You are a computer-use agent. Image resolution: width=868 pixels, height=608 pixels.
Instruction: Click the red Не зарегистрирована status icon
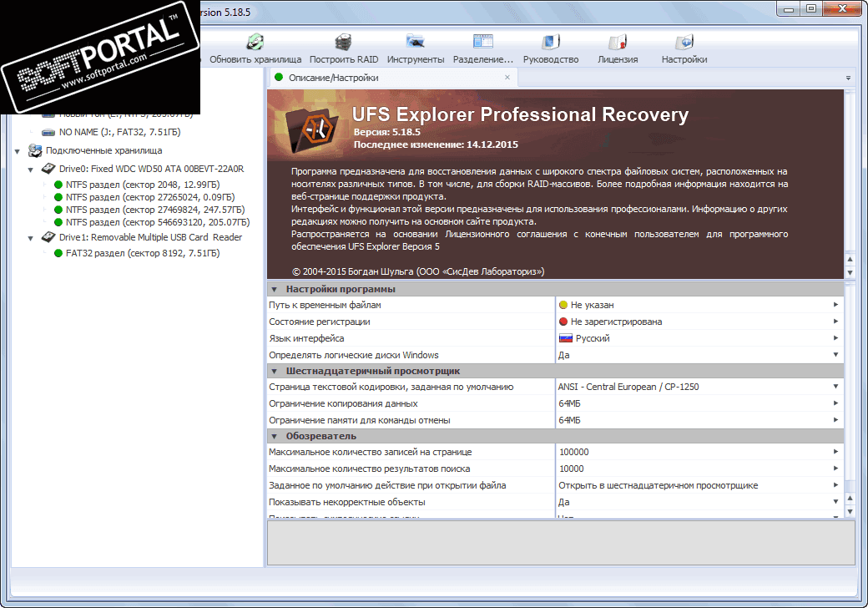click(x=563, y=322)
